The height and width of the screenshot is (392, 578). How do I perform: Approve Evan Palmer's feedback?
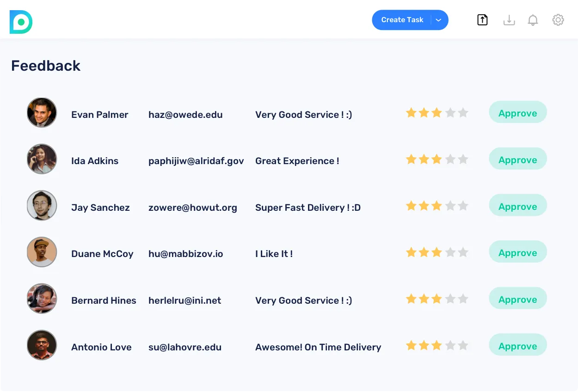(x=517, y=113)
